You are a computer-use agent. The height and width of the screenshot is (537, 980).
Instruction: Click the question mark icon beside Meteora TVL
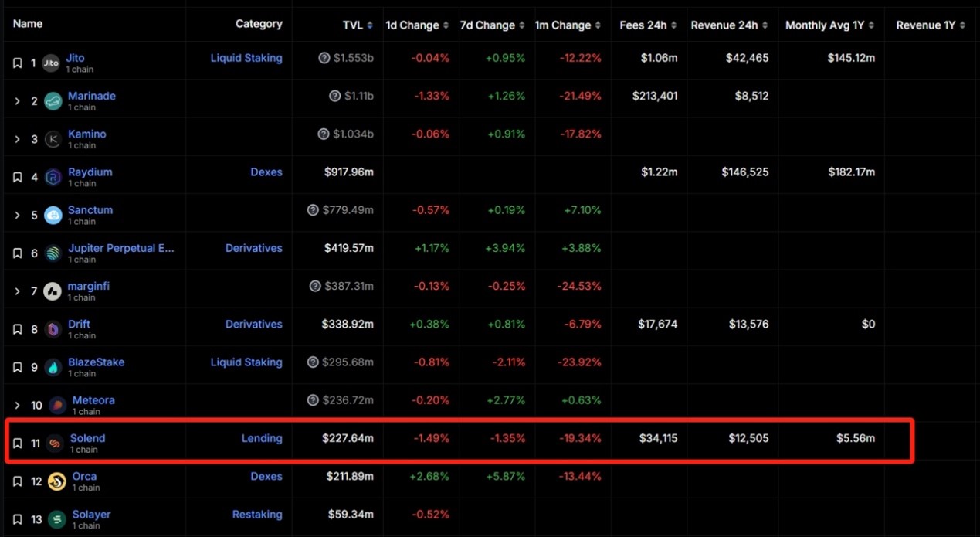(313, 400)
